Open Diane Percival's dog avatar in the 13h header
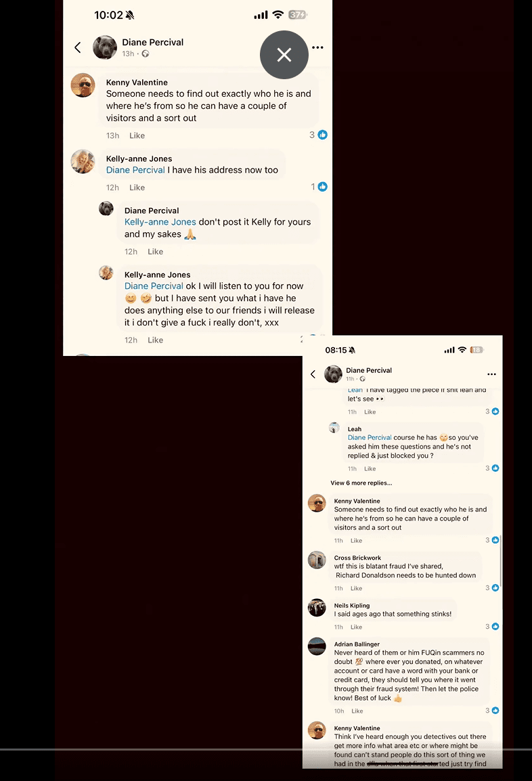 pos(105,47)
